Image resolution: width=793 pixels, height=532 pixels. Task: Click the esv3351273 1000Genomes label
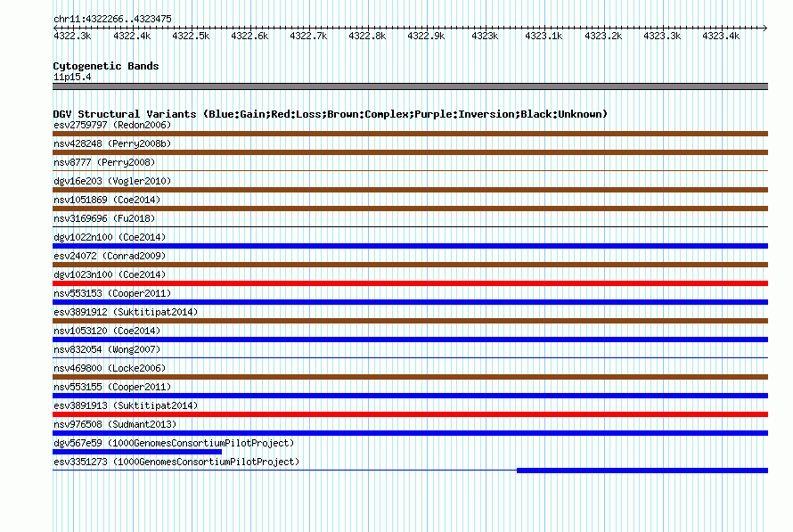pos(176,462)
